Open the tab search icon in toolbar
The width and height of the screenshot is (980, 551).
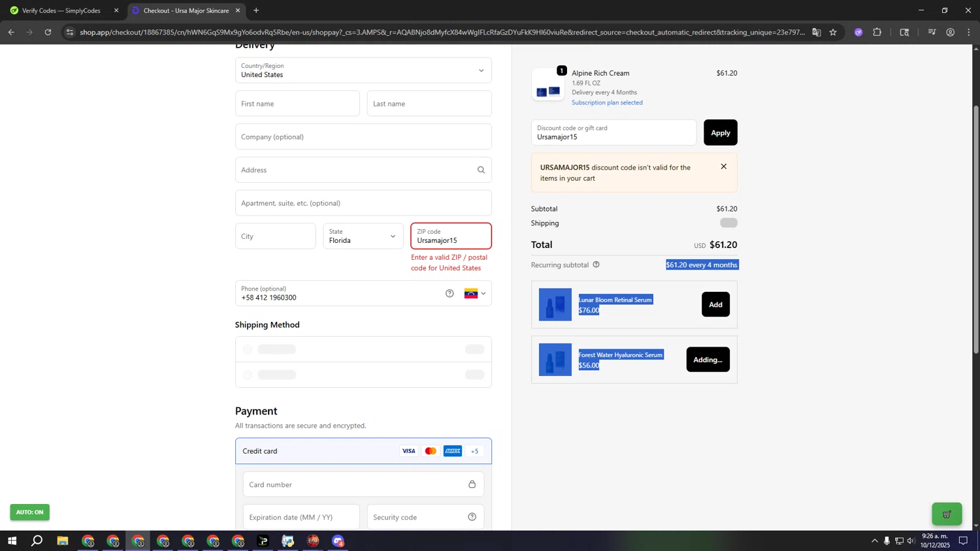[x=905, y=32]
